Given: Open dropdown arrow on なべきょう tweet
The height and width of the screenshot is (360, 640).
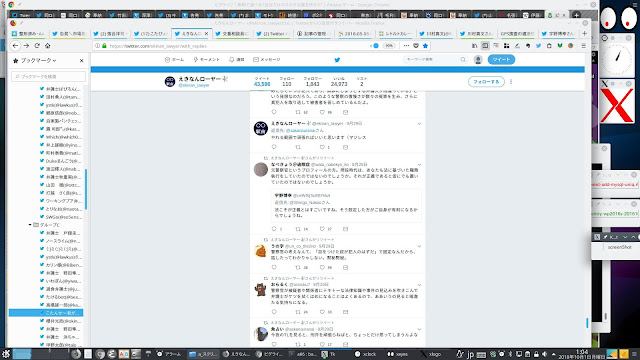Looking at the screenshot, I should 419,164.
